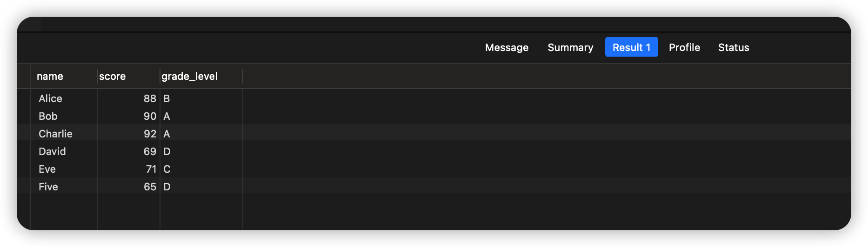Click the grade_level column header
Image resolution: width=868 pixels, height=247 pixels.
click(x=189, y=76)
